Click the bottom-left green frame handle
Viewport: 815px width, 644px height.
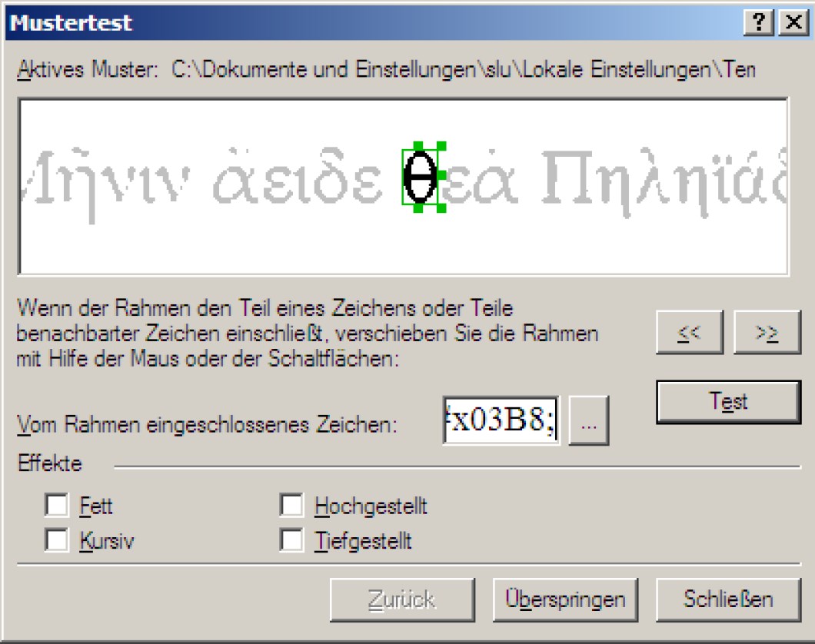click(x=417, y=207)
